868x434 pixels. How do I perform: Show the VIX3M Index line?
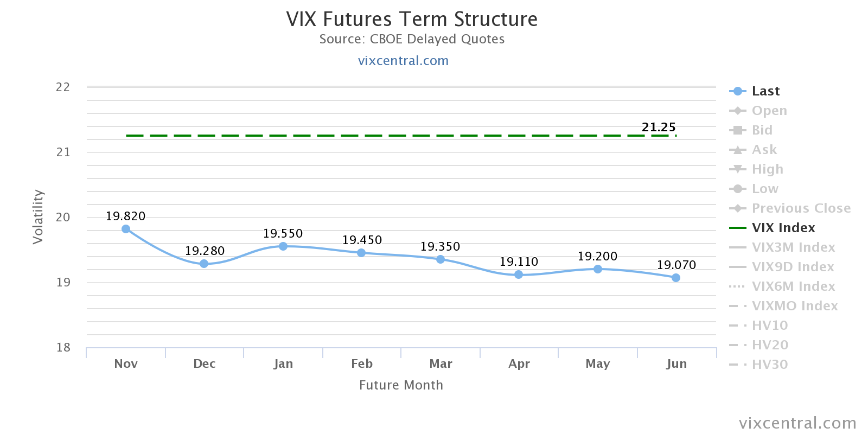[793, 247]
